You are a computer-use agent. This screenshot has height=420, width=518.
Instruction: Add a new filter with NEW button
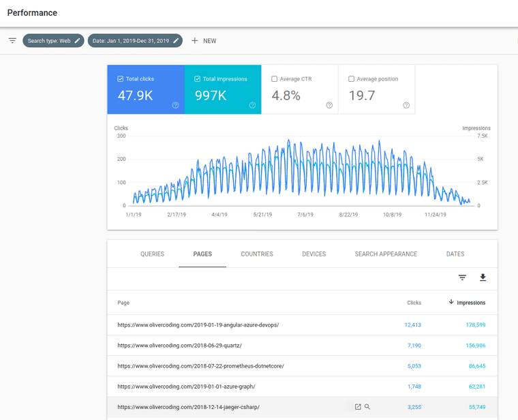pos(204,41)
